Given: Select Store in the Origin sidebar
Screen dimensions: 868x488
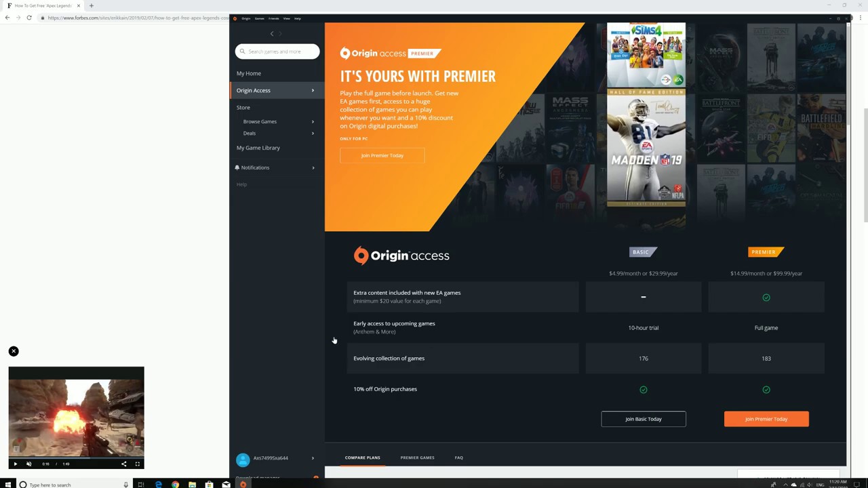Looking at the screenshot, I should 243,107.
